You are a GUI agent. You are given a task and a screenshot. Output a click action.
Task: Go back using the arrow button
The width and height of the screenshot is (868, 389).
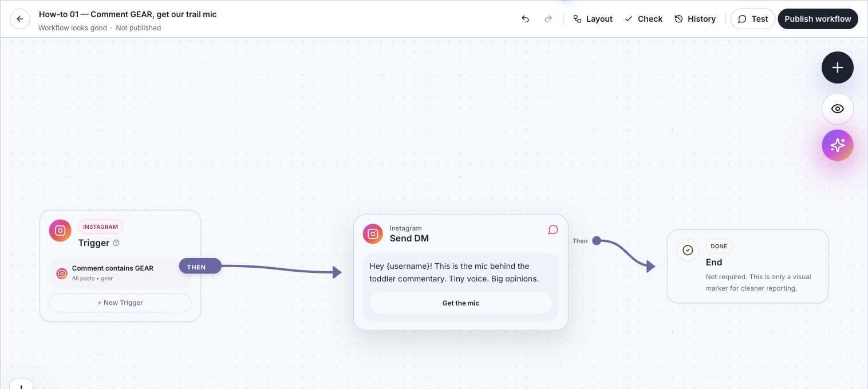20,19
